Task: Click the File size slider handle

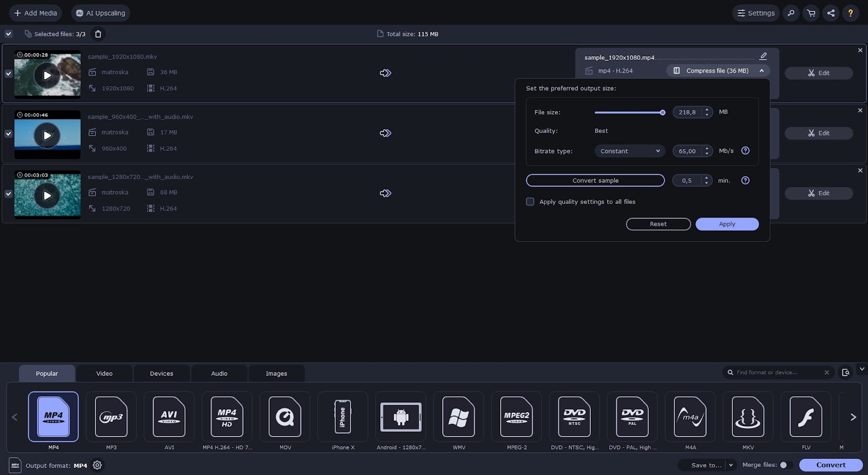Action: tap(662, 113)
